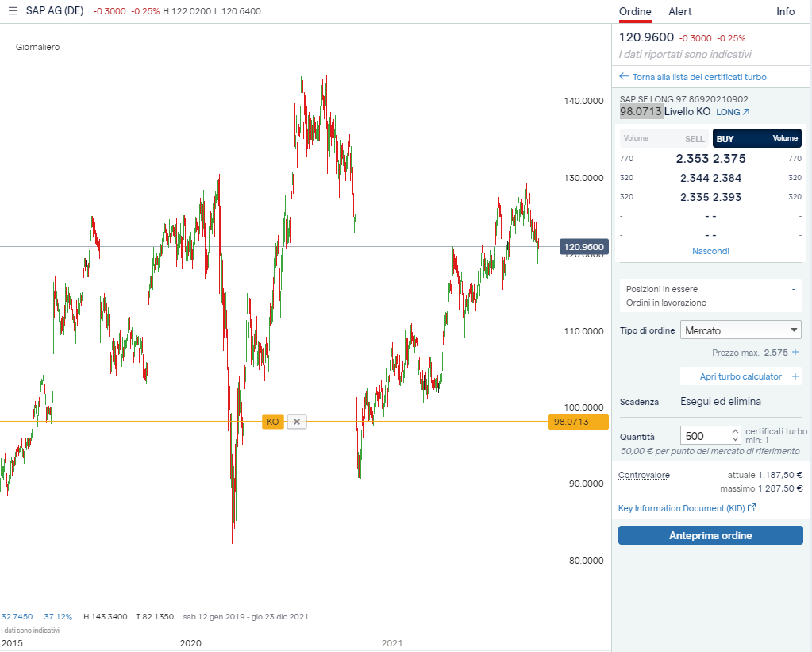Collapse order book with Nascondi
This screenshot has height=652, width=812.
pyautogui.click(x=710, y=251)
